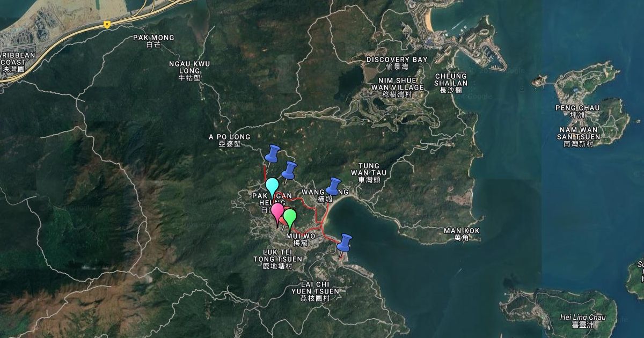Click the blue pushpin over the Wang Tong label
Screen dimensions: 644x338
pyautogui.click(x=334, y=186)
